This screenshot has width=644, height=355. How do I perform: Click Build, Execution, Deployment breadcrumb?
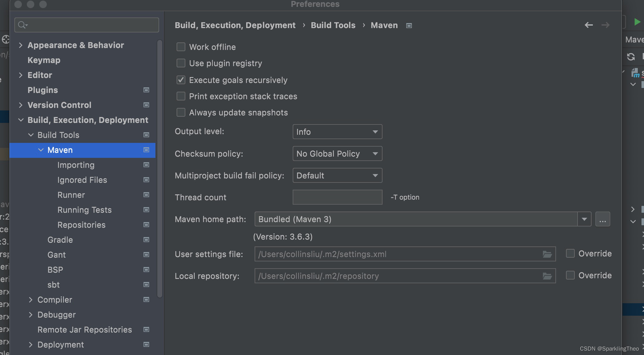235,25
